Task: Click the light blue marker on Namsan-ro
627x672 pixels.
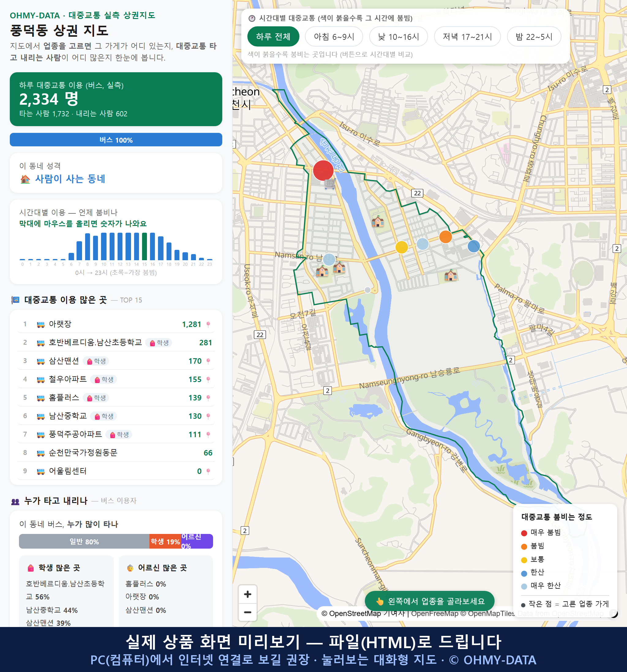Action: 329,260
